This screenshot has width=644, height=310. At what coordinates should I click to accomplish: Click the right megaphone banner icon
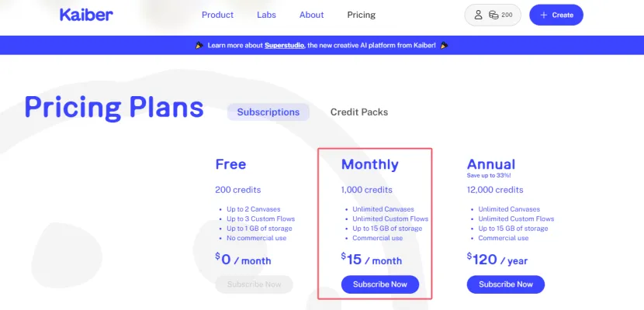[x=445, y=46]
